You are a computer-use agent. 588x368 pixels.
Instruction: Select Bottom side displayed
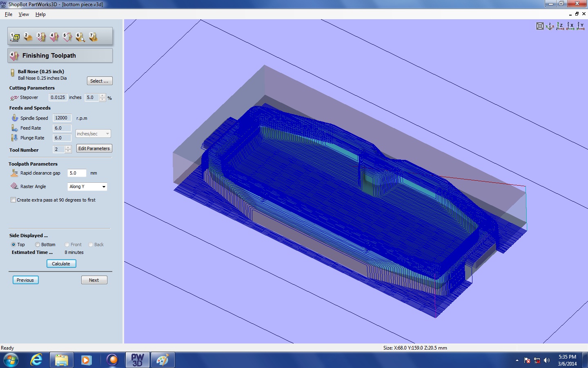click(x=38, y=245)
